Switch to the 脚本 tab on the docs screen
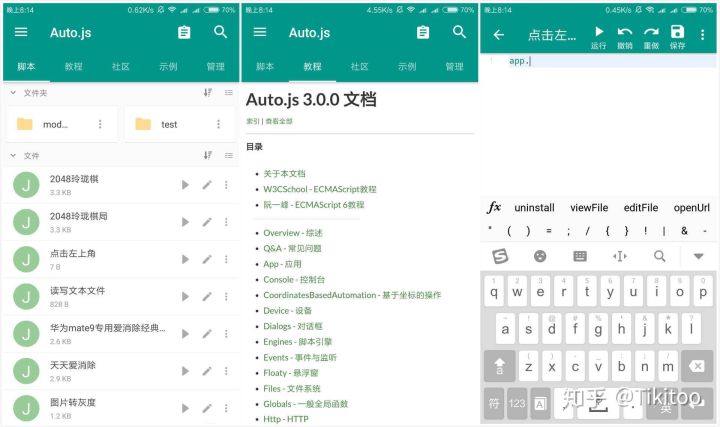 265,67
